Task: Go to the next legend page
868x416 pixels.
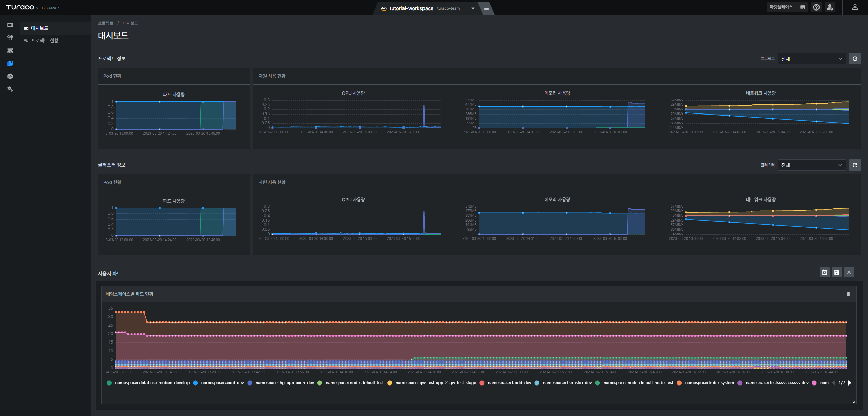Action: (x=850, y=383)
